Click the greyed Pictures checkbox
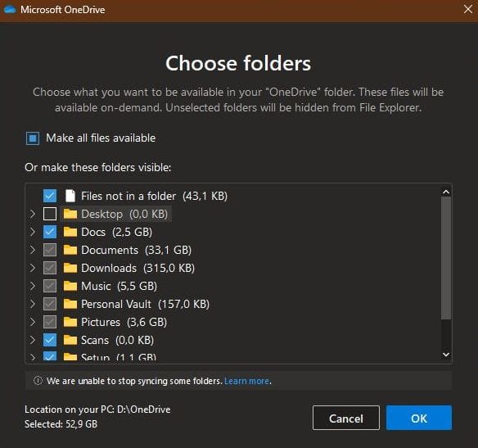This screenshot has width=478, height=448. (50, 322)
